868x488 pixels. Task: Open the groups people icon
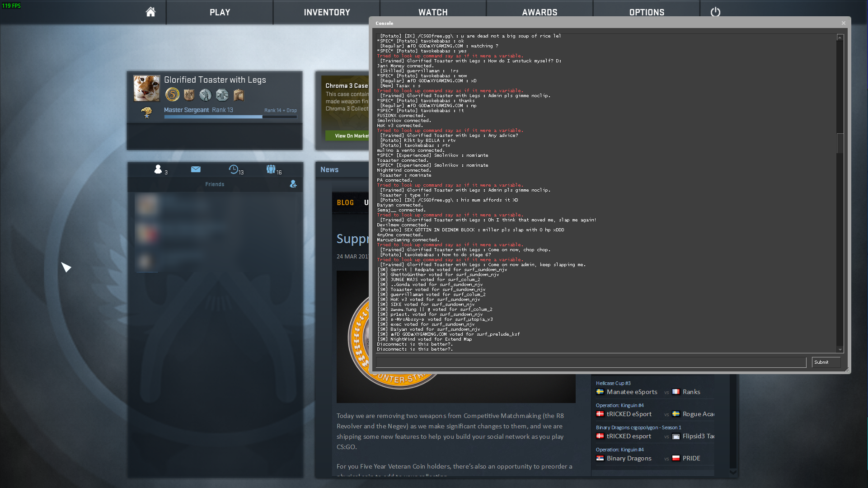pyautogui.click(x=271, y=169)
